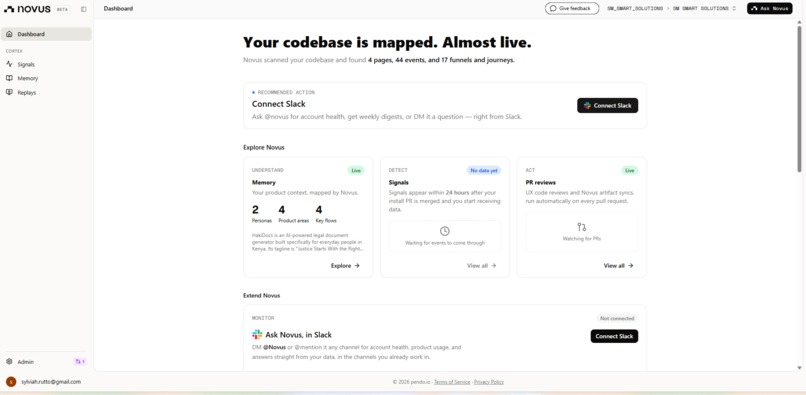
Task: Click the user avatar icon
Action: pos(11,382)
